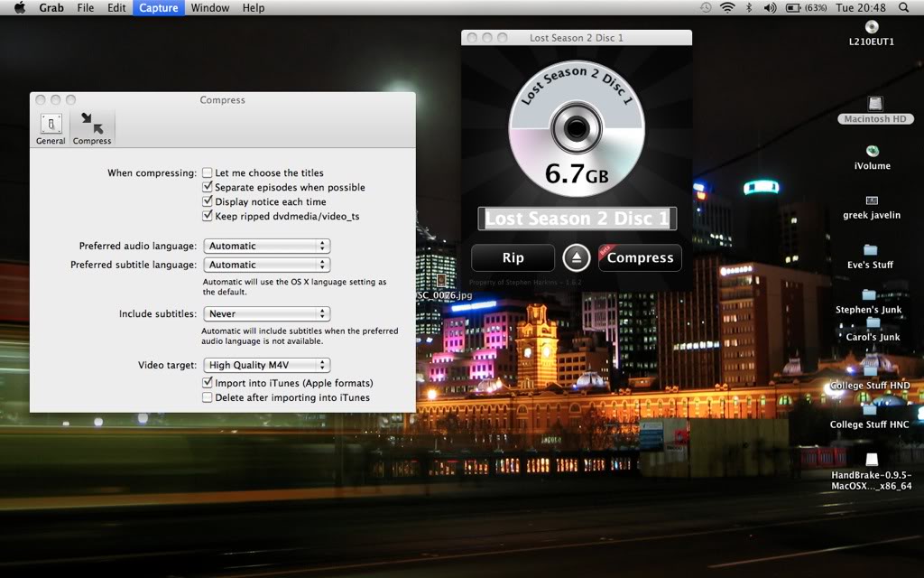Click the menu bar clock Tue 20:48
Viewport: 924px width, 578px height.
[860, 7]
